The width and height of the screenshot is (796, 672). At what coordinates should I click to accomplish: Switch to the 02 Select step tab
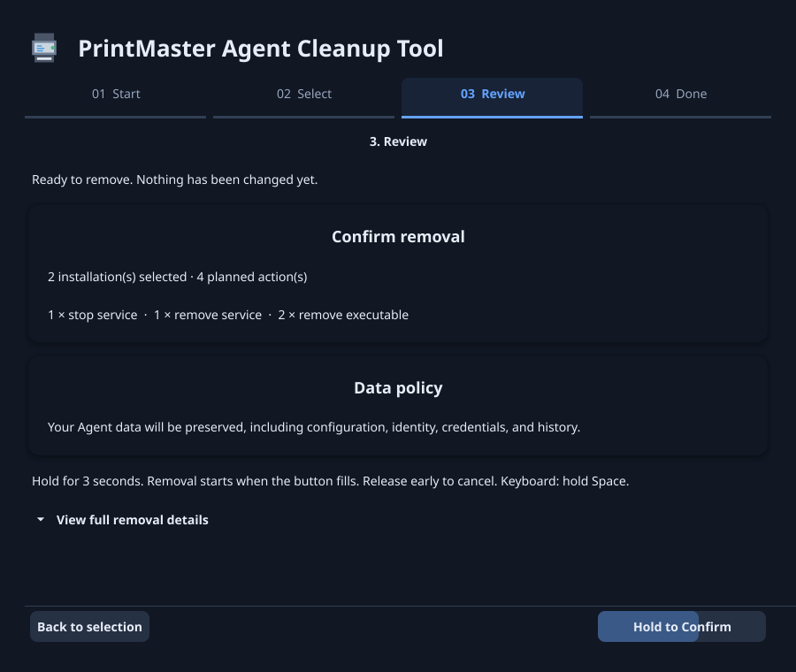[303, 97]
